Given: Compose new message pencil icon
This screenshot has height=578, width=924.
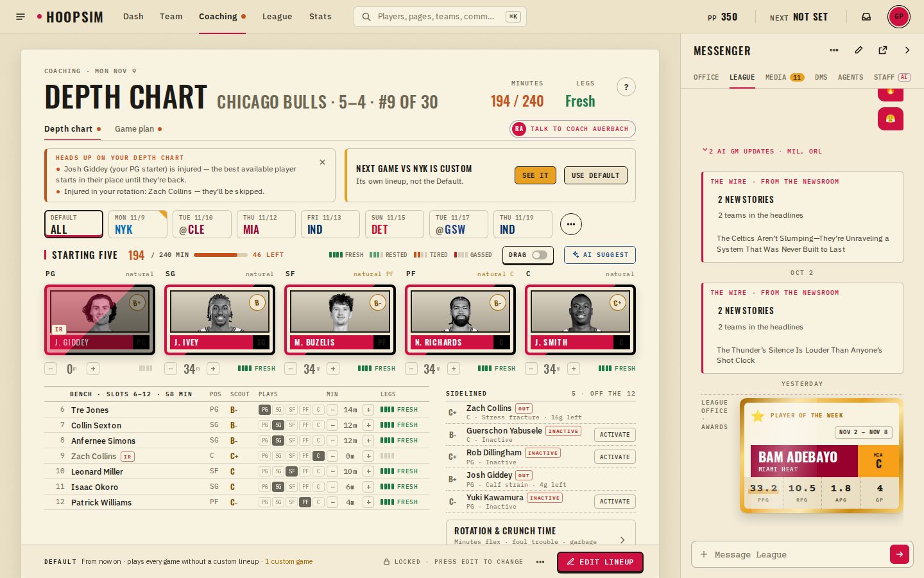Looking at the screenshot, I should pyautogui.click(x=859, y=50).
